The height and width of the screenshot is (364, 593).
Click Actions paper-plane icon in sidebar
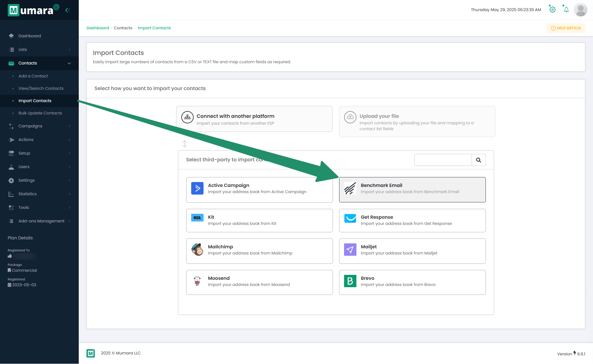11,140
